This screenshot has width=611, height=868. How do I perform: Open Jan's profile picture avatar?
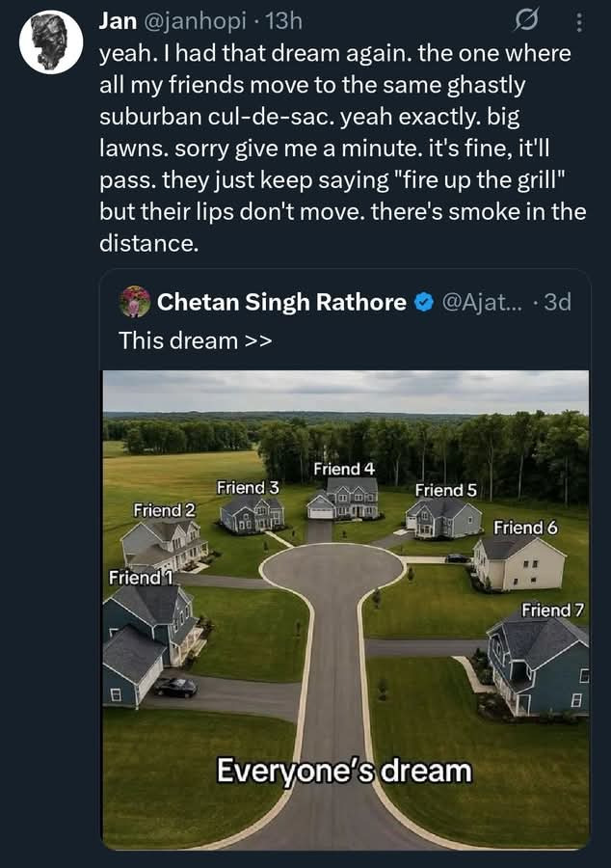tap(51, 42)
